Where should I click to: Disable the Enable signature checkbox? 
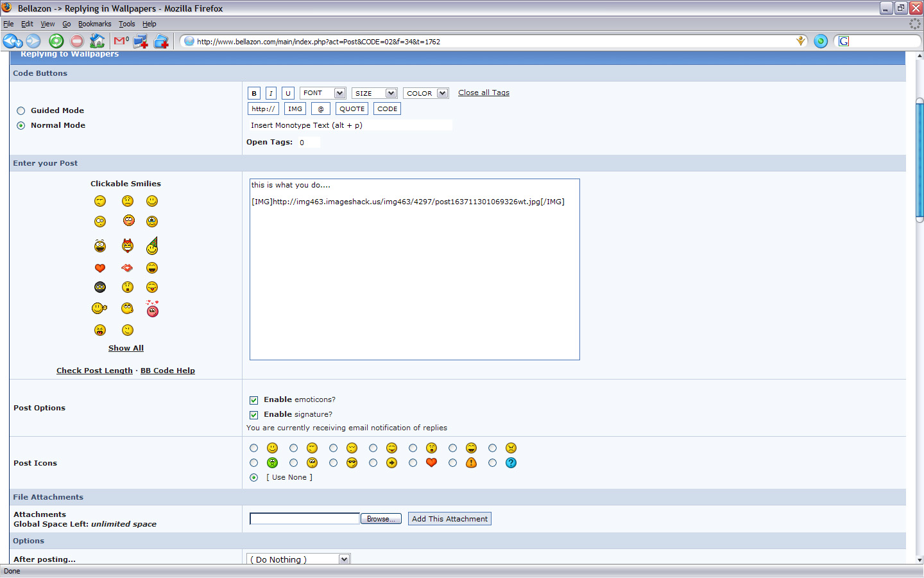[254, 415]
